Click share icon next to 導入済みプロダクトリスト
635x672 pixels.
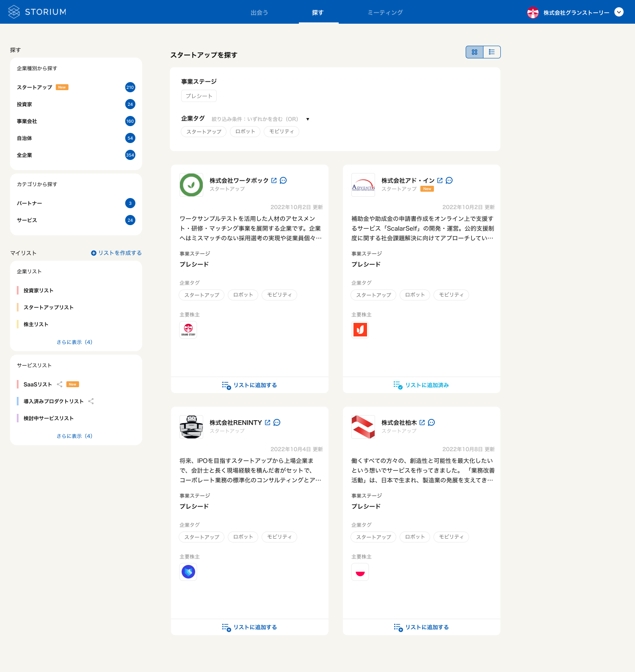pos(91,401)
